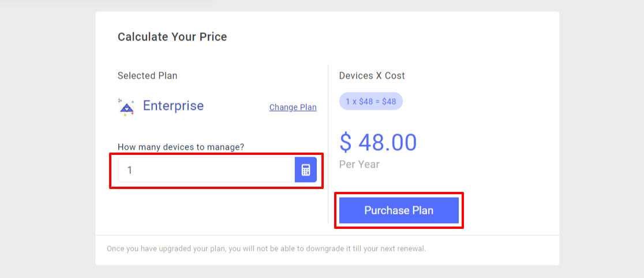Click the Enterprise plan triangle logo
Viewport: 644px width, 278px height.
coord(126,107)
